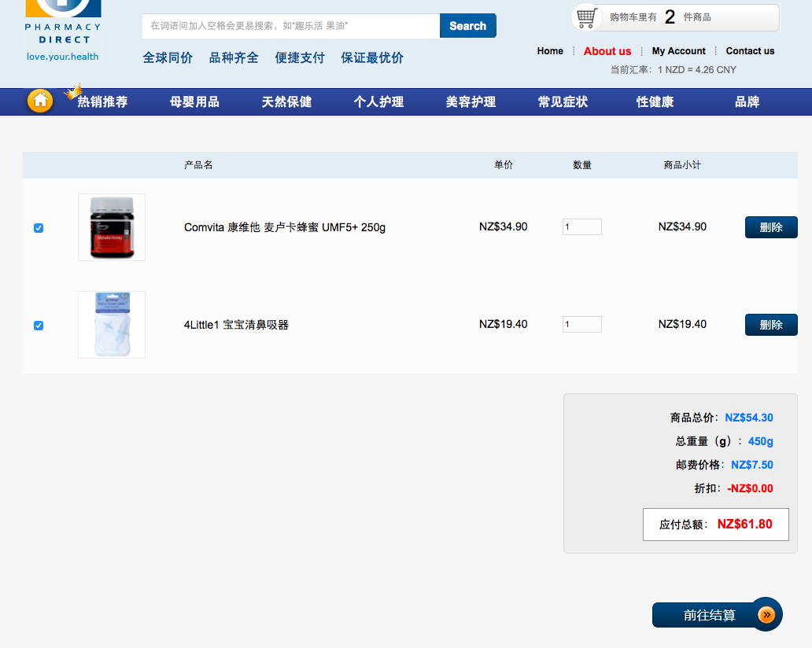Open the shopping cart icon
Viewport: 812px width, 648px height.
click(x=585, y=17)
